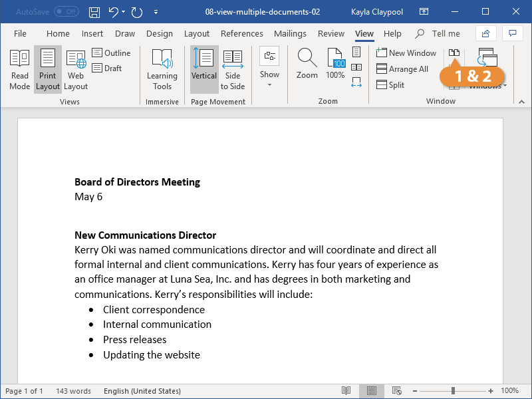Click the zoom slider in status bar
The width and height of the screenshot is (532, 399).
[452, 391]
